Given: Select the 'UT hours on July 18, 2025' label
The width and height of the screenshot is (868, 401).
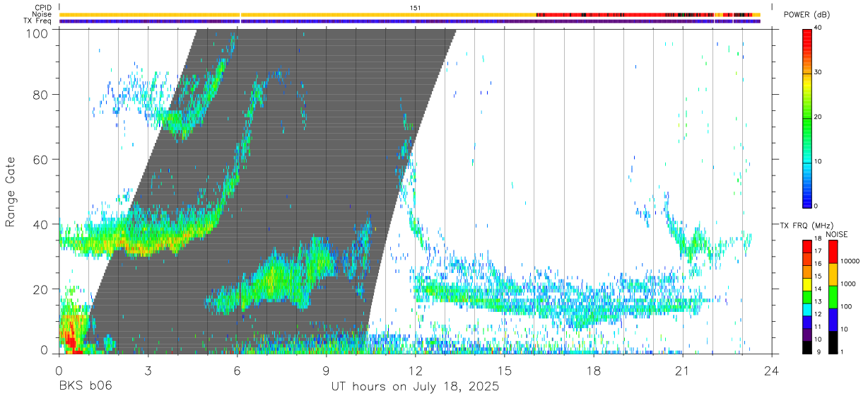Looking at the screenshot, I should 416,387.
